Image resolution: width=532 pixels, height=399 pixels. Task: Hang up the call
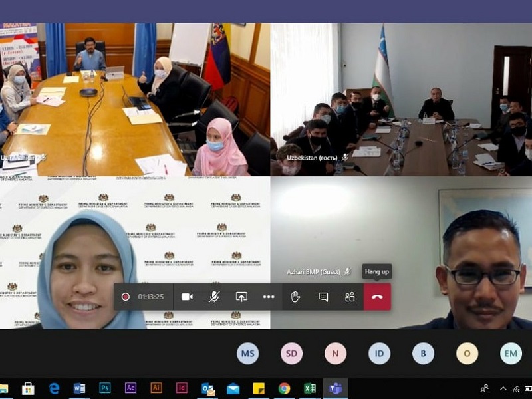[377, 297]
